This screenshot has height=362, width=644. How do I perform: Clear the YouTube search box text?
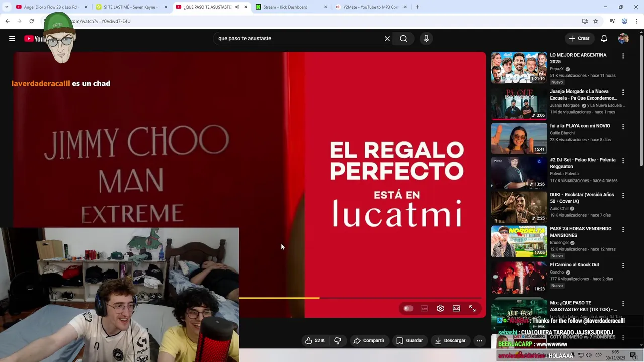387,39
